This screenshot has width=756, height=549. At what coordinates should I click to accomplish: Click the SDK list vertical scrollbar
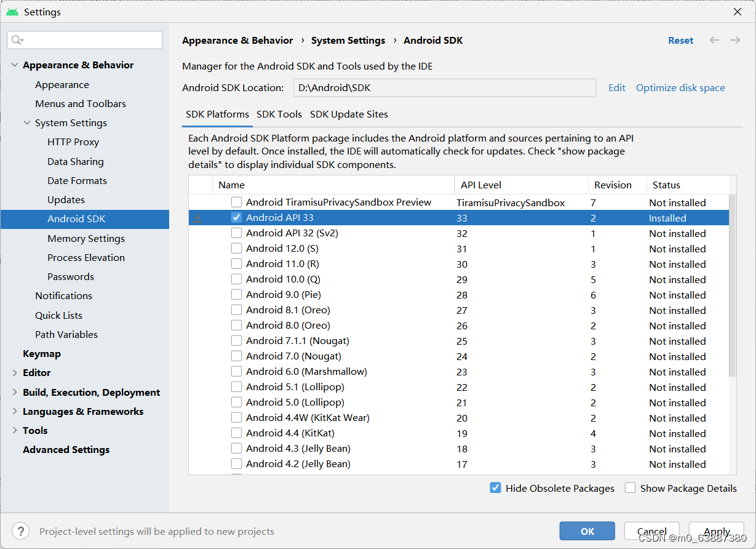click(x=732, y=286)
